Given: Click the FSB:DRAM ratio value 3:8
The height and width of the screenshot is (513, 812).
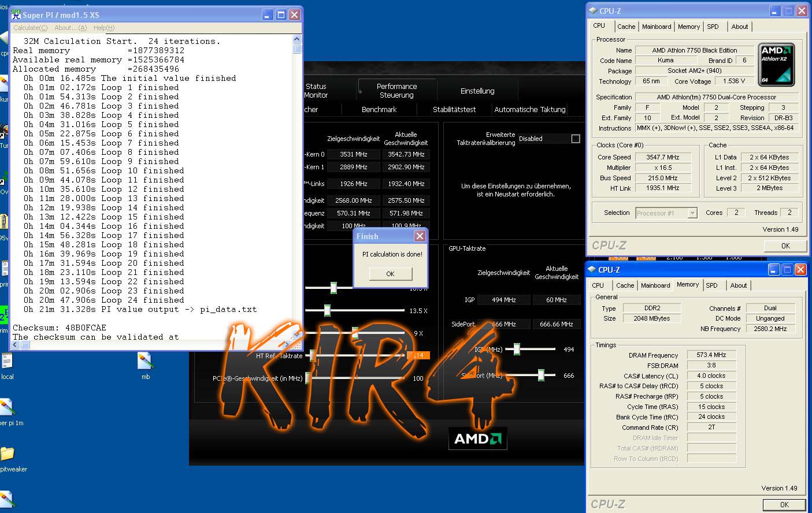Looking at the screenshot, I should click(x=711, y=365).
